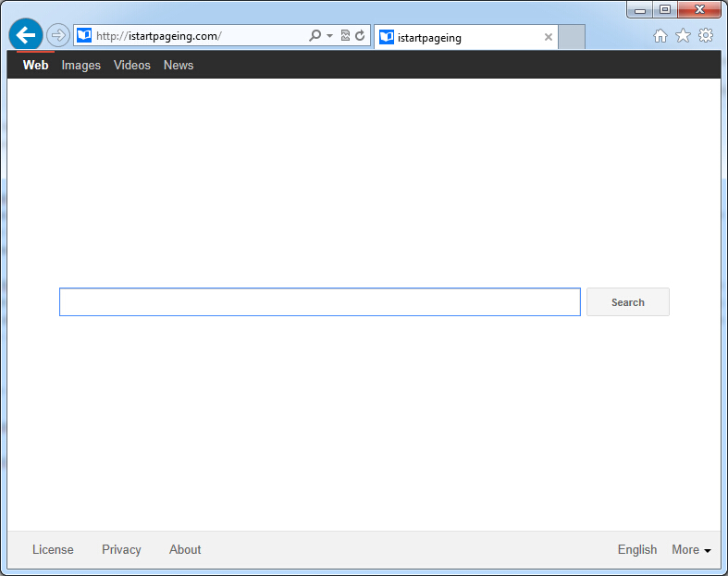The width and height of the screenshot is (728, 576).
Task: Expand the More languages dropdown
Action: tap(691, 549)
